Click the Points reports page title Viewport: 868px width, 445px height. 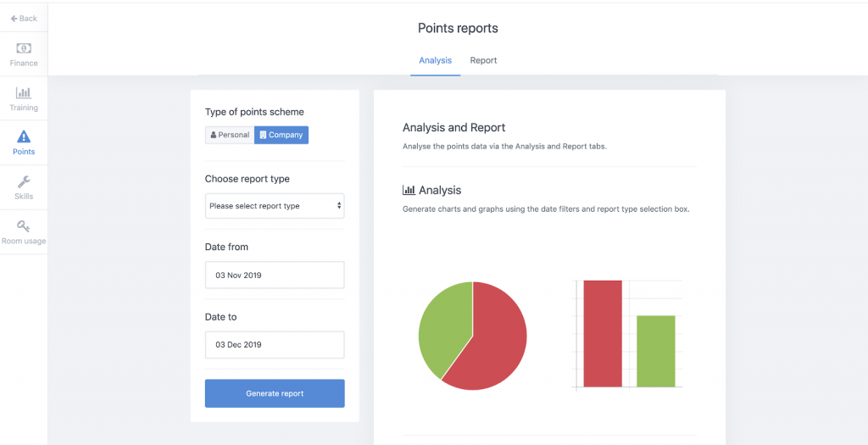458,28
